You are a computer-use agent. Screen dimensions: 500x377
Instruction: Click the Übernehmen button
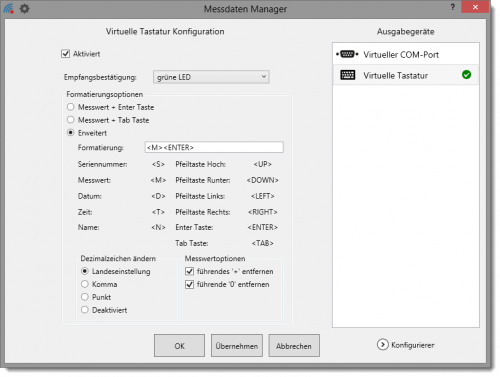pos(237,346)
